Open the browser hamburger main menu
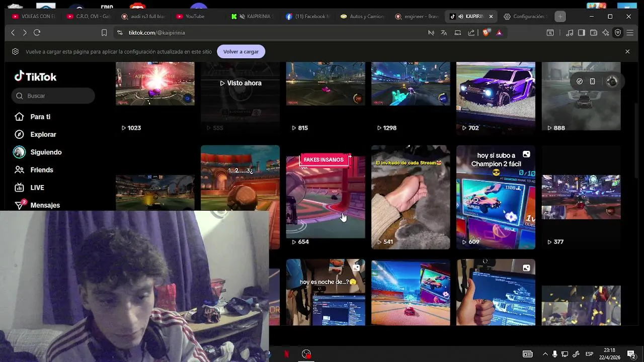644x362 pixels. tap(630, 33)
